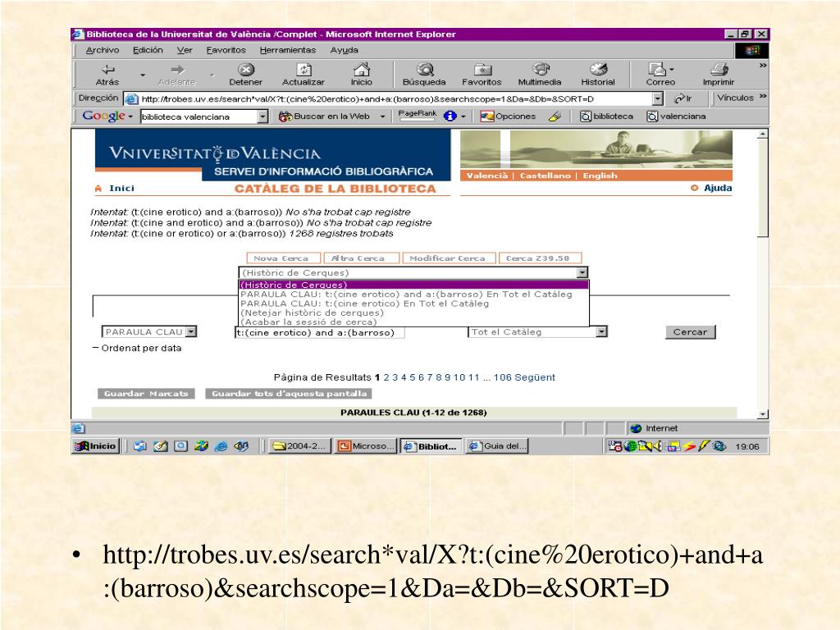Click Guardar Marcats button
The image size is (840, 630).
pyautogui.click(x=146, y=394)
